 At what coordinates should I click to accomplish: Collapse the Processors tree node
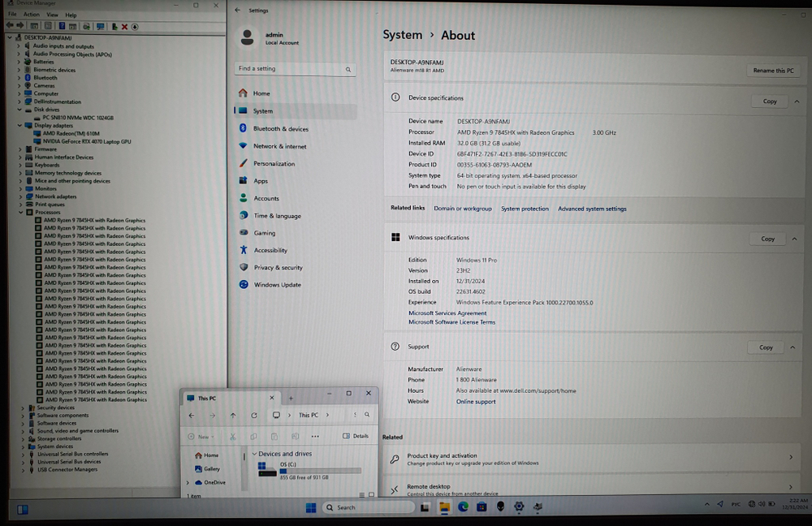(x=20, y=212)
